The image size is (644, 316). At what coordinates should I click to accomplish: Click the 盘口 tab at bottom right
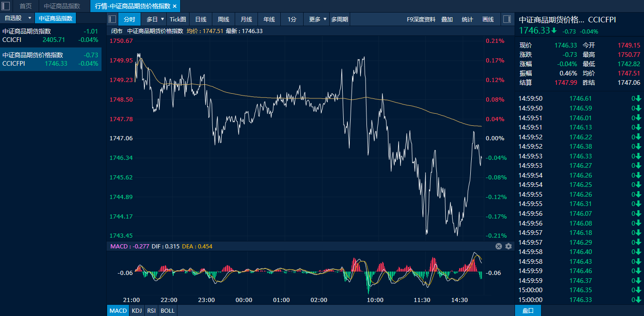pyautogui.click(x=528, y=310)
